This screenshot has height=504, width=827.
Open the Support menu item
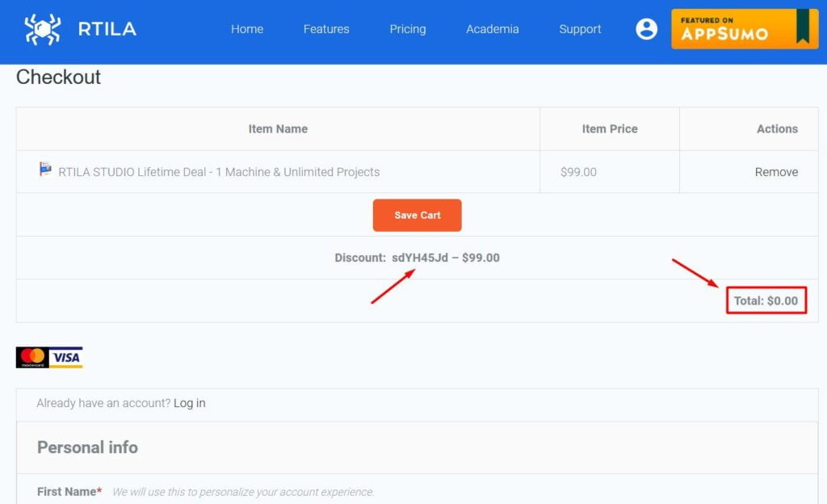pos(580,29)
